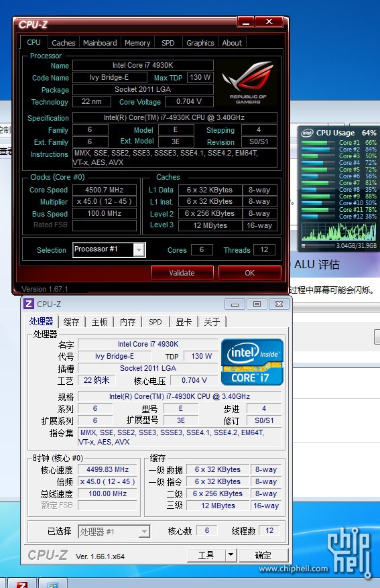Click the 三级 cache value 12 MBytes

point(218,506)
